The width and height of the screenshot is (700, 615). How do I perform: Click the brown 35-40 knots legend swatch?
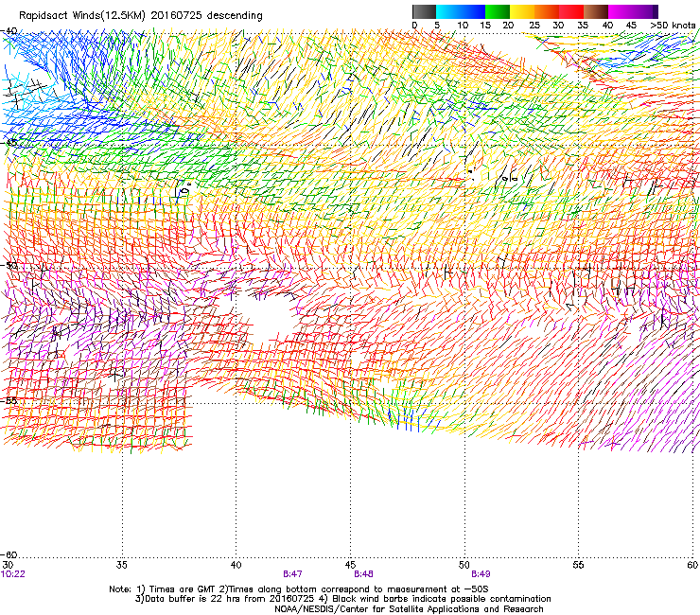[x=596, y=11]
